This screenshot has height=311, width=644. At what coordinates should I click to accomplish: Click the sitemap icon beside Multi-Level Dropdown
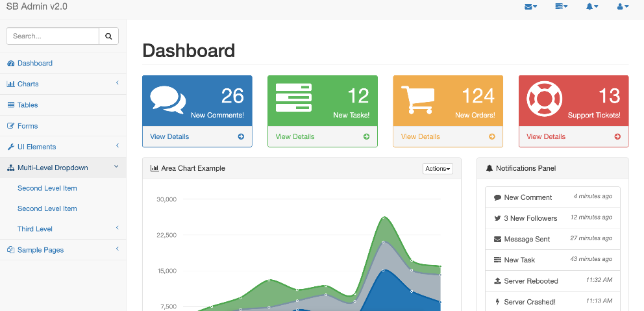(10, 168)
